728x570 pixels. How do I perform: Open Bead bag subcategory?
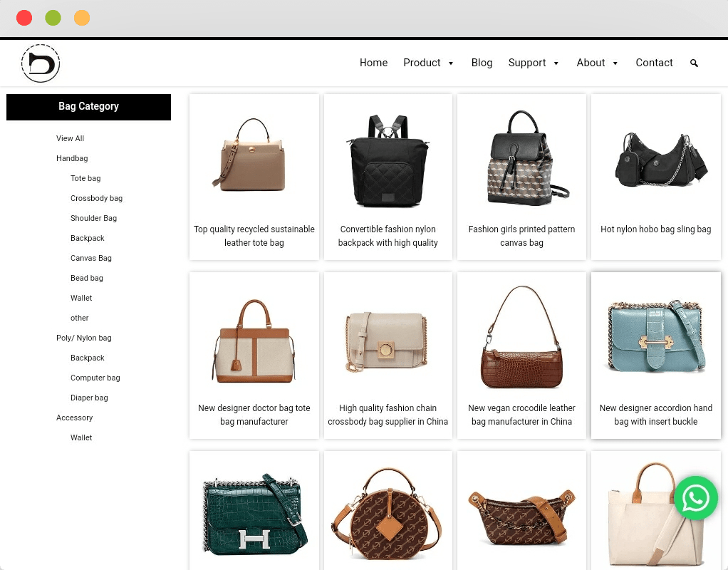coord(87,279)
